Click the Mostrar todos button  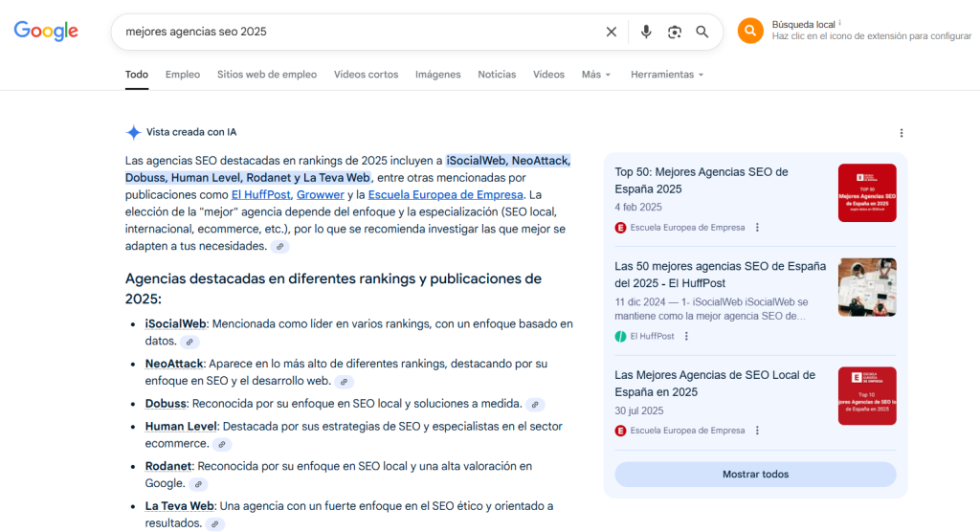[x=755, y=475]
